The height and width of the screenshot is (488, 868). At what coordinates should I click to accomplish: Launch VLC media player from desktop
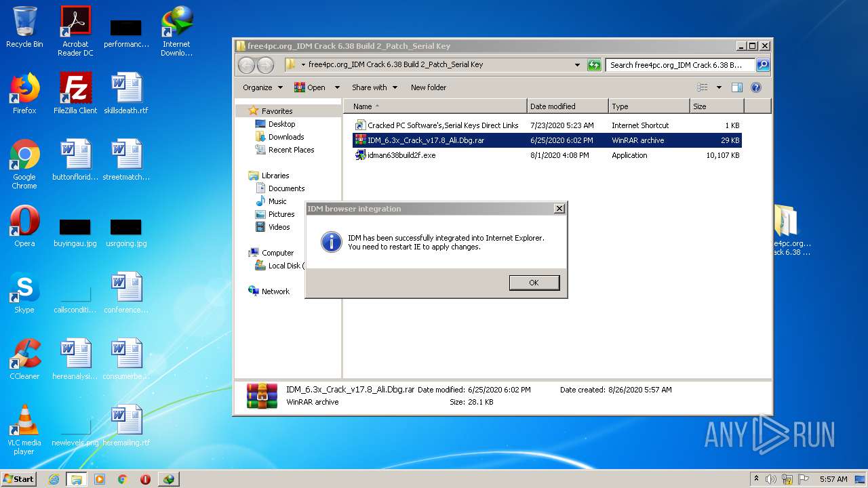pyautogui.click(x=24, y=430)
